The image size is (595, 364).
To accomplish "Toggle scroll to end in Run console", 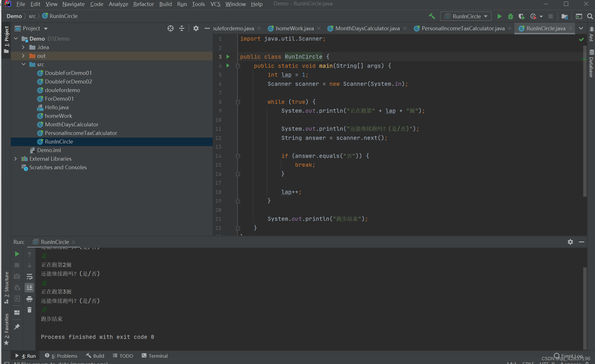I will coord(29,288).
